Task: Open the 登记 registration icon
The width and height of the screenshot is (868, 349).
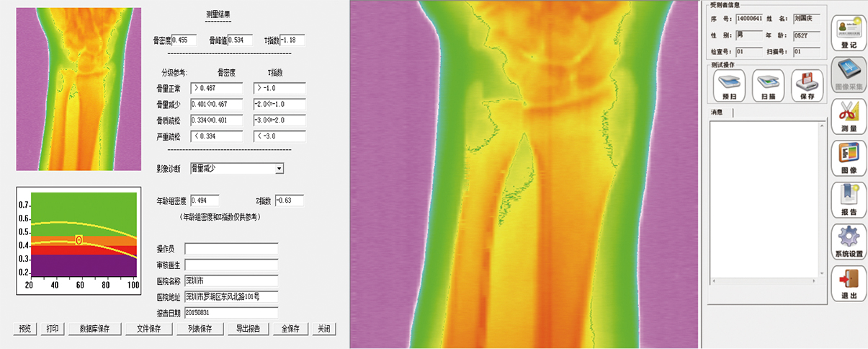Action: click(x=849, y=32)
